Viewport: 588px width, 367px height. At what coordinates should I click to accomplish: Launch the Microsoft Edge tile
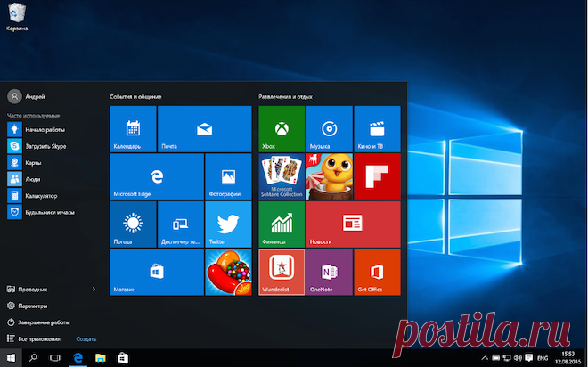pos(157,176)
